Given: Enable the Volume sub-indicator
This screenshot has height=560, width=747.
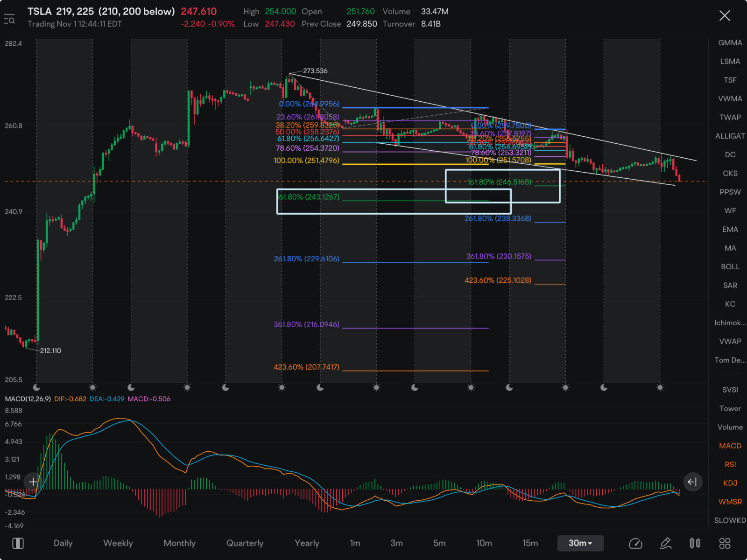Looking at the screenshot, I should [730, 427].
